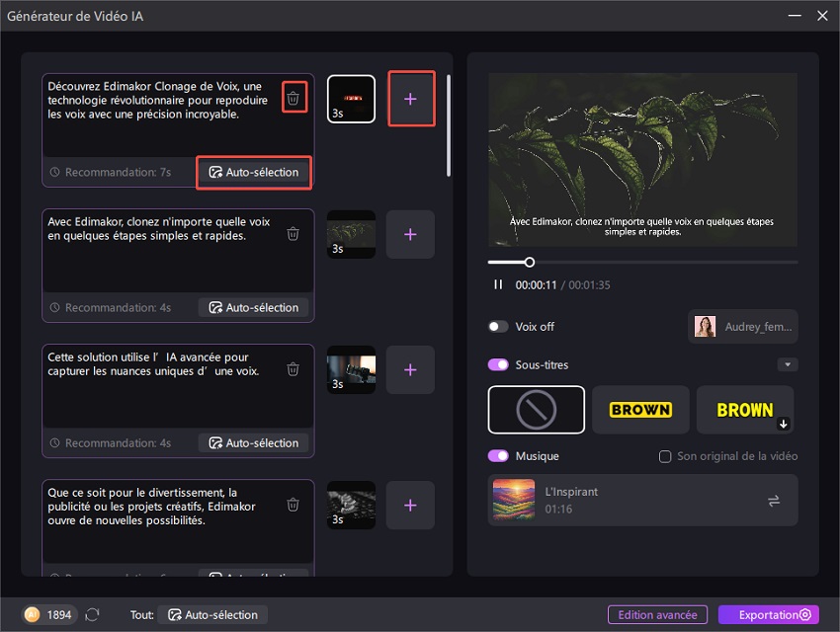Click the video preview image
Image resolution: width=840 pixels, height=632 pixels.
click(x=643, y=159)
